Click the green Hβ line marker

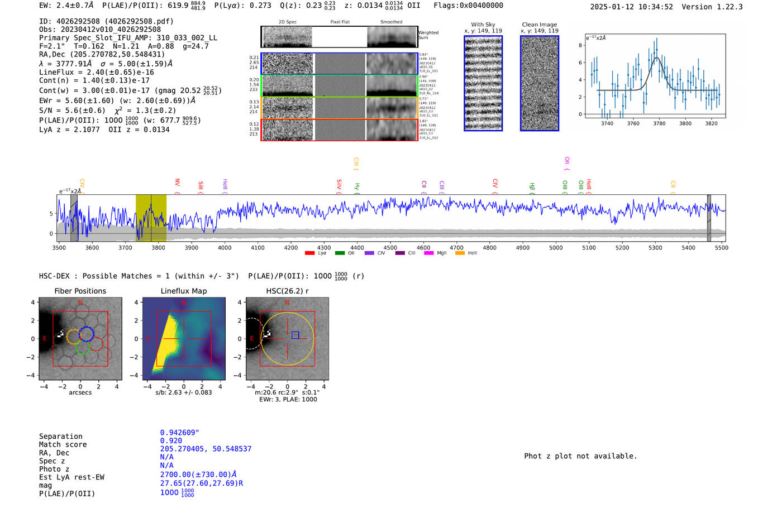pyautogui.click(x=532, y=186)
